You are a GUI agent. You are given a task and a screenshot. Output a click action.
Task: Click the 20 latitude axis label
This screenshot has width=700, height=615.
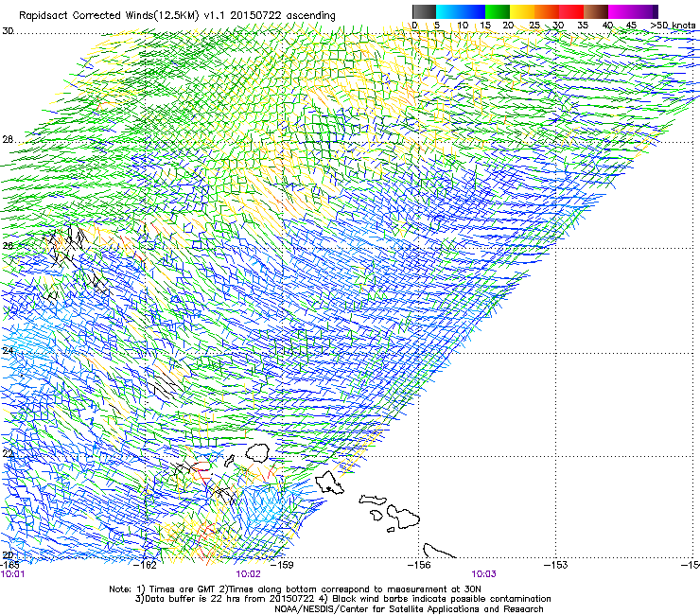pos(8,555)
